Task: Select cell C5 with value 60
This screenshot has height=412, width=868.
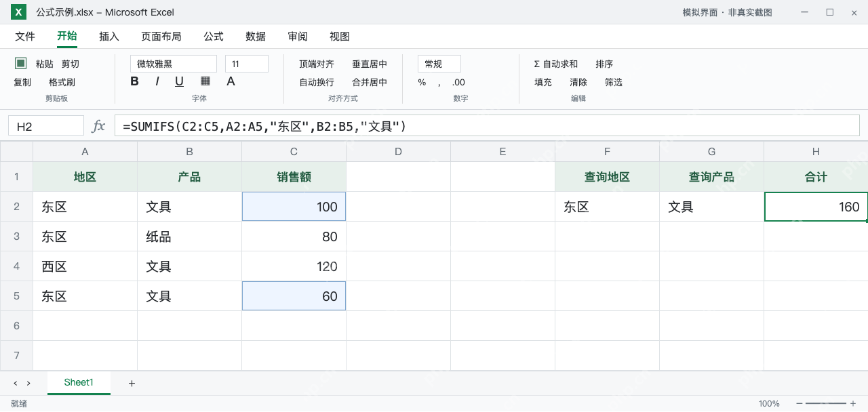Action: click(x=294, y=296)
